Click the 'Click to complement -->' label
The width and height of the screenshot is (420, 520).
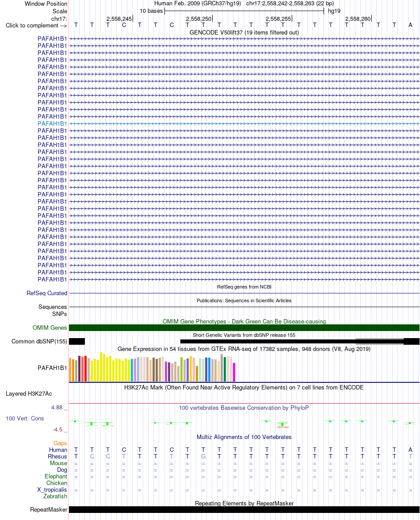pyautogui.click(x=36, y=26)
